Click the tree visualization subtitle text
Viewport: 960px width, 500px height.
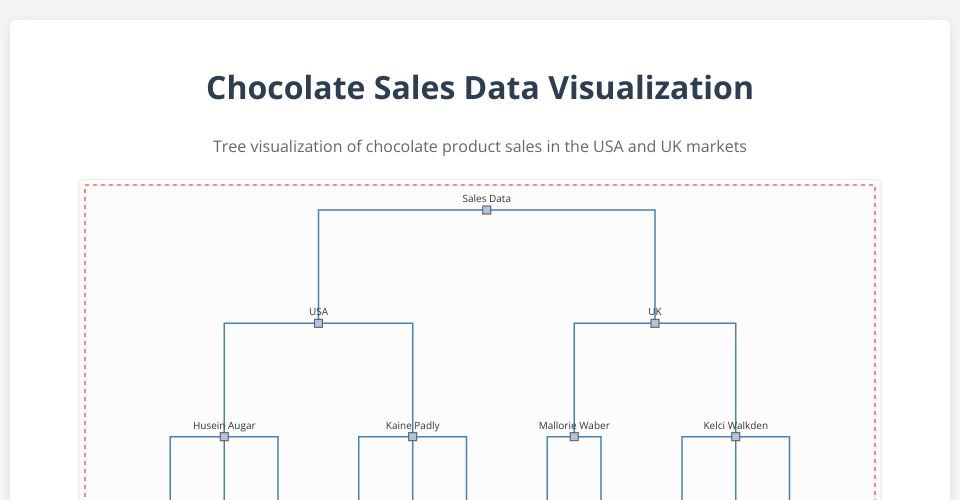pyautogui.click(x=480, y=146)
